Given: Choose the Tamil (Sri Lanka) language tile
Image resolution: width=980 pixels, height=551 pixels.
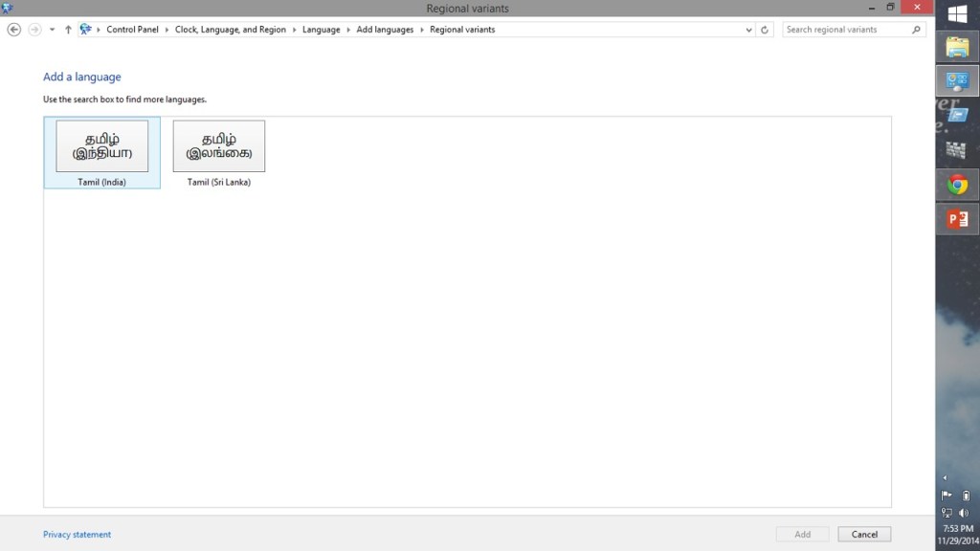Looking at the screenshot, I should tap(218, 152).
